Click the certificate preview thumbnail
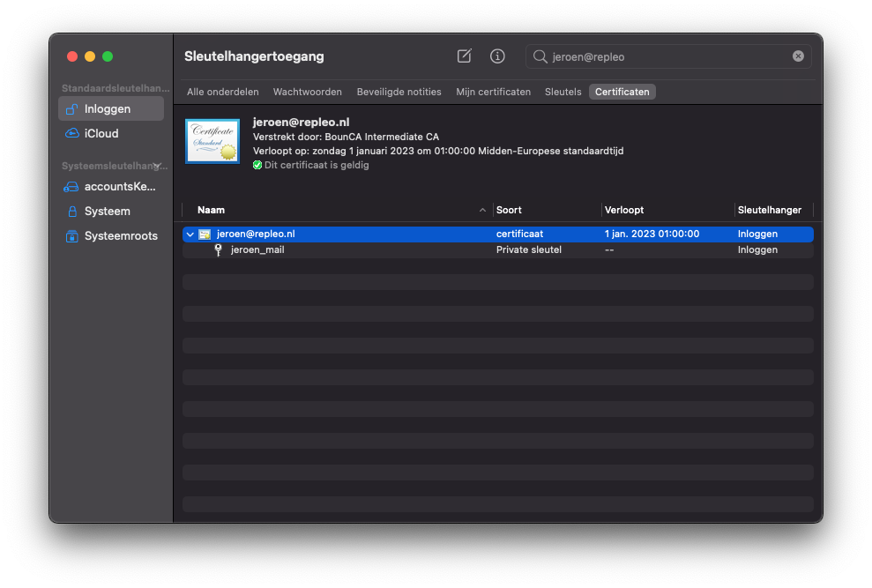Image resolution: width=872 pixels, height=588 pixels. click(212, 140)
